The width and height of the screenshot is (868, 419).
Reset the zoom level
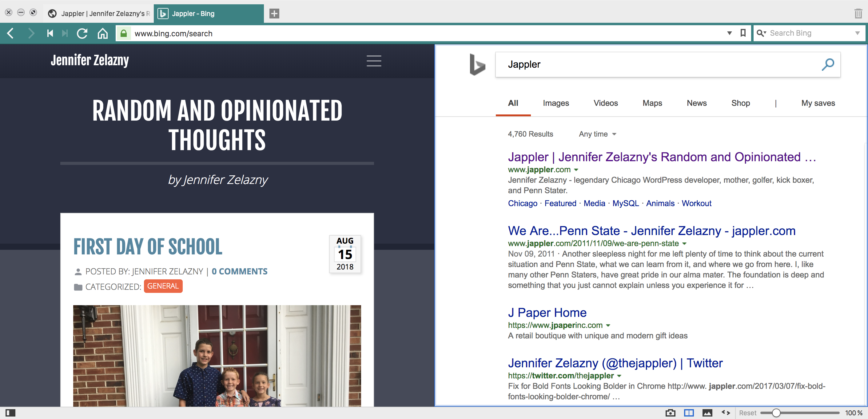(747, 413)
